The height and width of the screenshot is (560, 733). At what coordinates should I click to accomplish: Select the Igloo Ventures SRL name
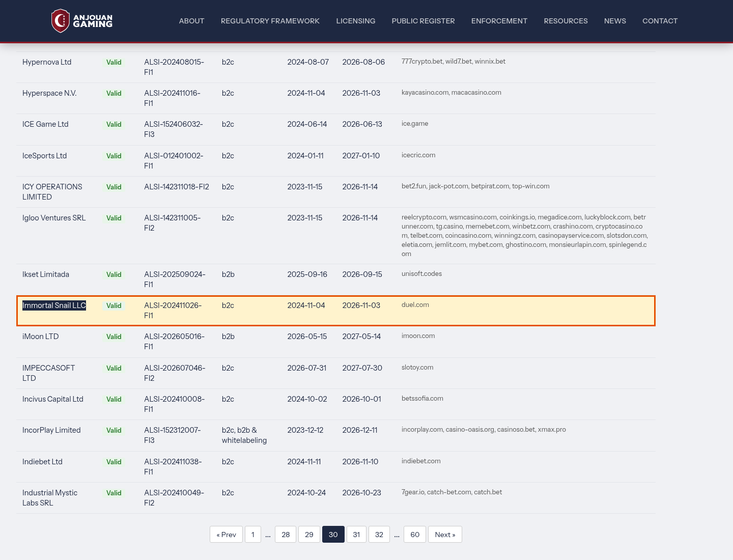point(54,218)
